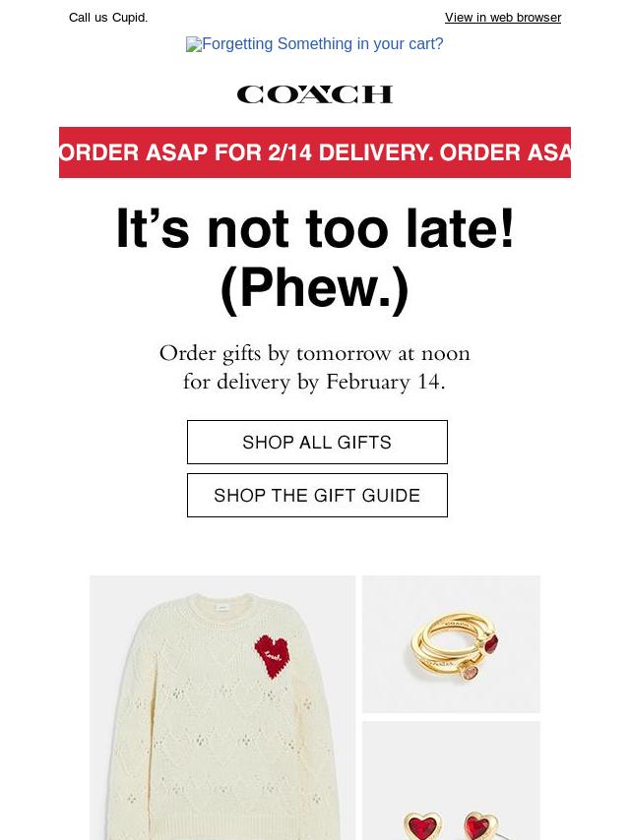Screen dimensions: 630x840
Task: Click the Call us Cupid preheader text
Action: pyautogui.click(x=108, y=18)
